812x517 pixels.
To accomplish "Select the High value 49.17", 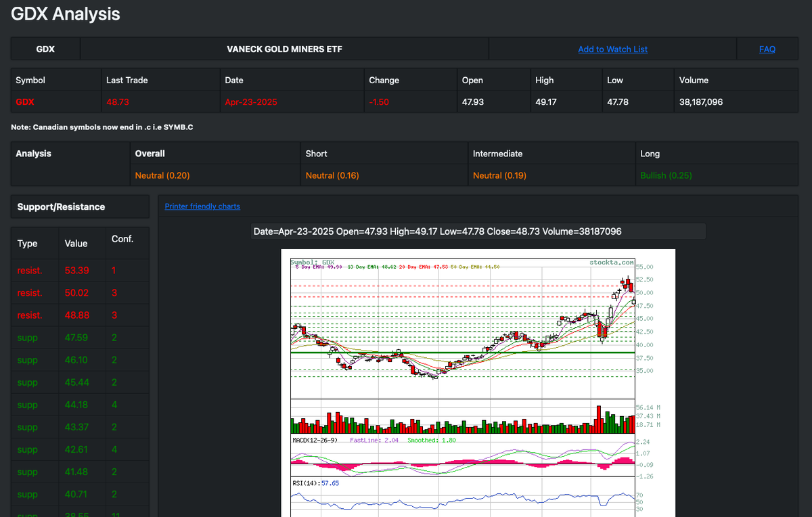I will pyautogui.click(x=545, y=102).
